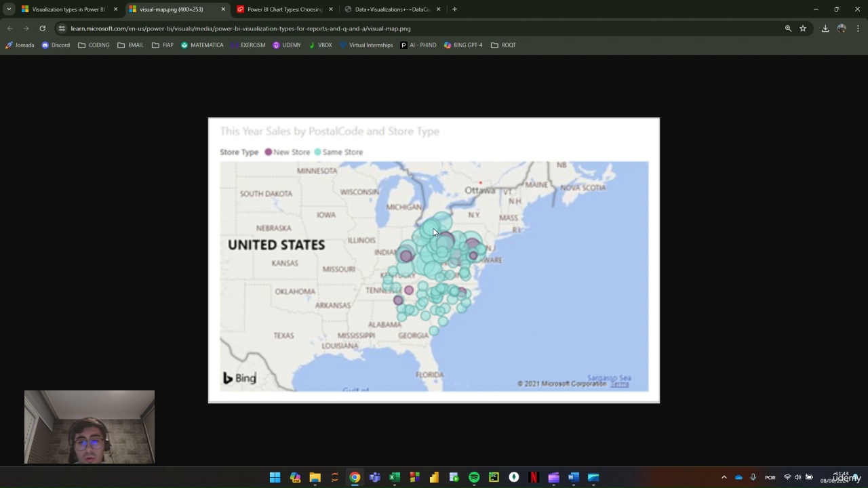This screenshot has width=868, height=488.
Task: Open the Chrome three-dot menu
Action: (x=858, y=28)
